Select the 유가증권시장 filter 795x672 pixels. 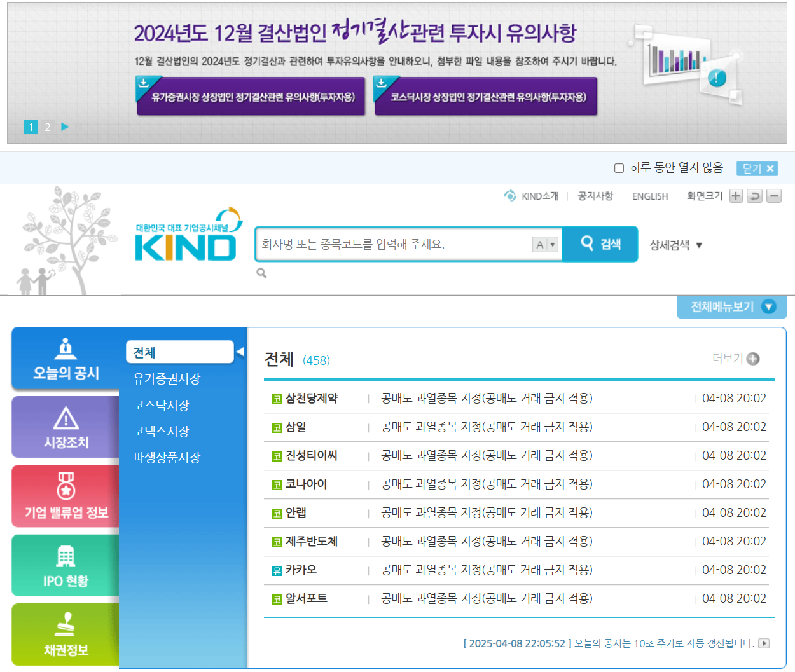167,379
